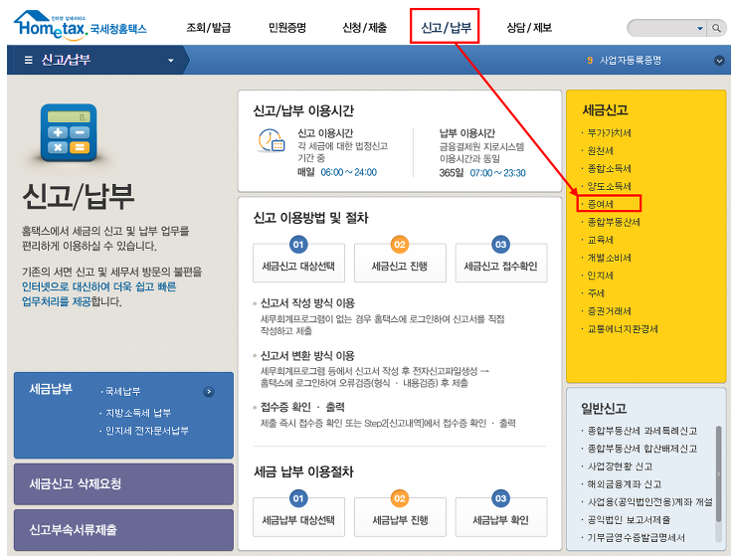
Task: Click the 세금납부 진행 step box
Action: (400, 517)
